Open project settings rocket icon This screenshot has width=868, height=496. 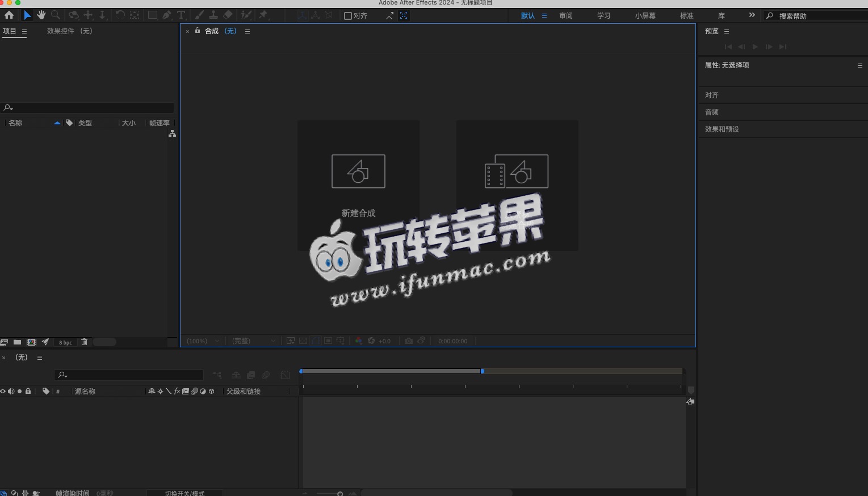click(45, 342)
